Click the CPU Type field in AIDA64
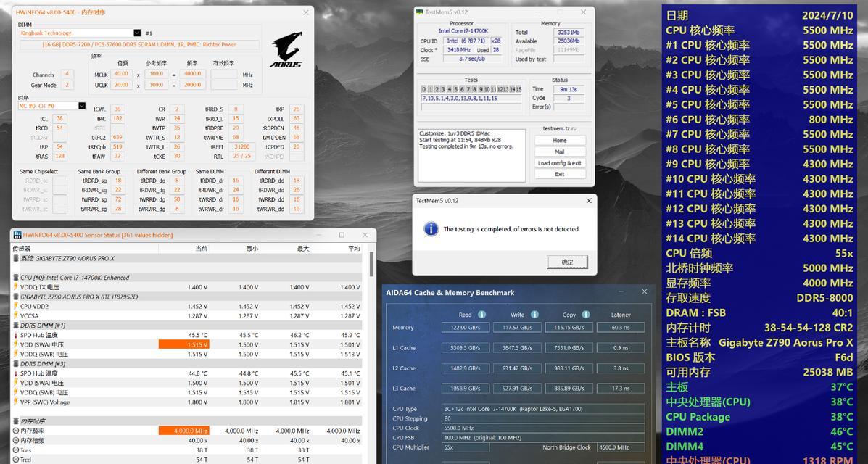 (543, 409)
